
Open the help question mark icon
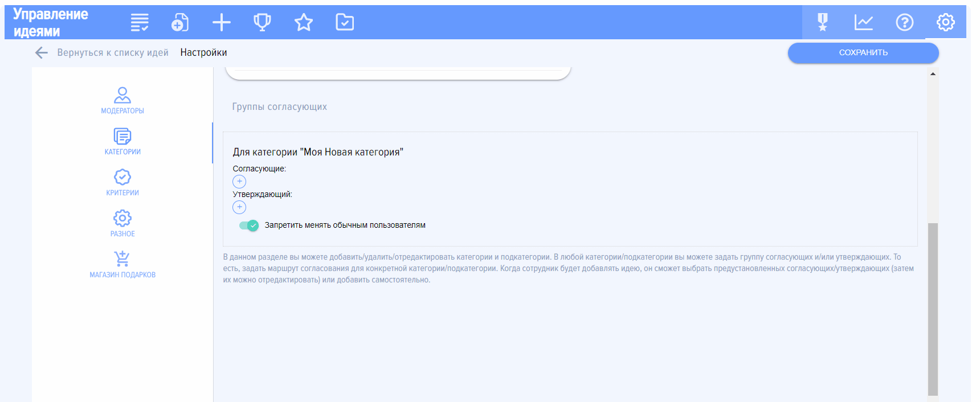[904, 22]
